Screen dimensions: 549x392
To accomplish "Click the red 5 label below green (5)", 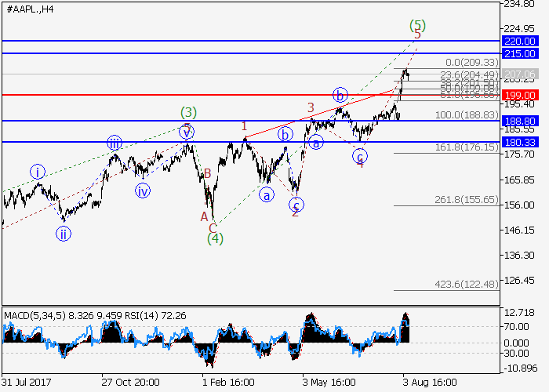I will click(417, 34).
